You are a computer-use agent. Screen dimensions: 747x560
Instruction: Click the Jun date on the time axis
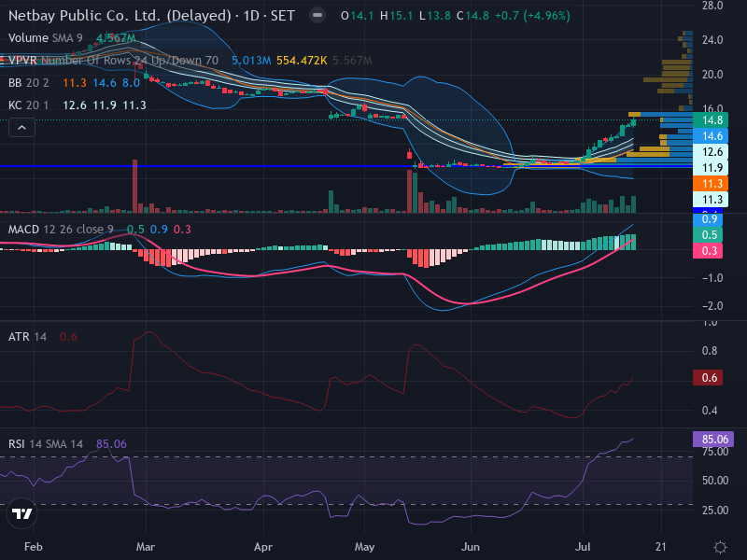pyautogui.click(x=471, y=547)
